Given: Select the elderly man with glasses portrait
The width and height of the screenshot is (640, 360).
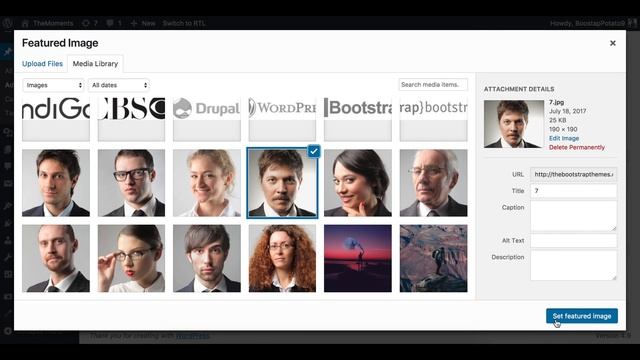Looking at the screenshot, I should point(433,183).
